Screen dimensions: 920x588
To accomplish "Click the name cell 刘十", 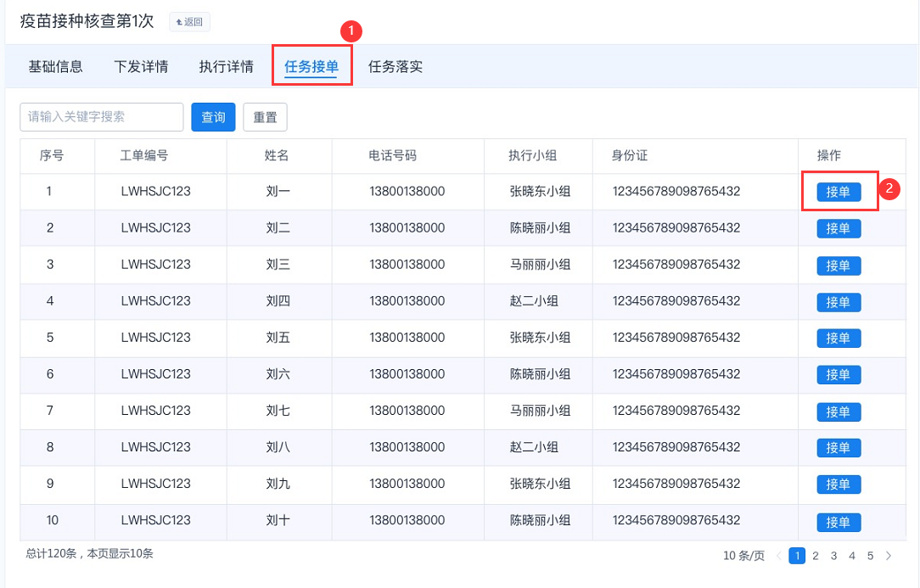I will click(x=278, y=520).
